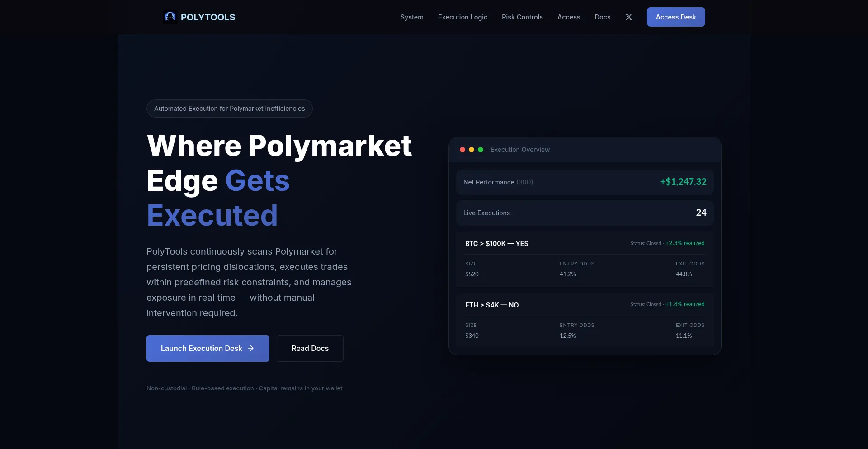Click the Access Desk button
Screen dimensions: 868x449
[675, 17]
